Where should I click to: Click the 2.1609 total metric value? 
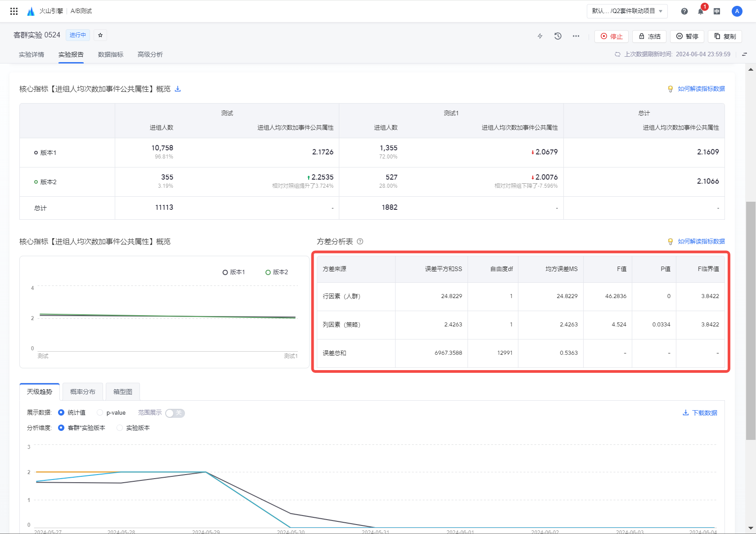point(708,152)
